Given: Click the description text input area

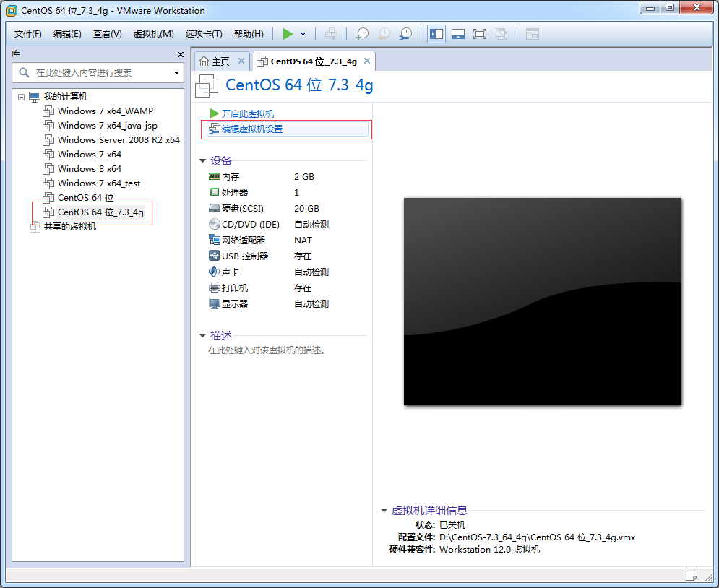Looking at the screenshot, I should click(x=267, y=350).
